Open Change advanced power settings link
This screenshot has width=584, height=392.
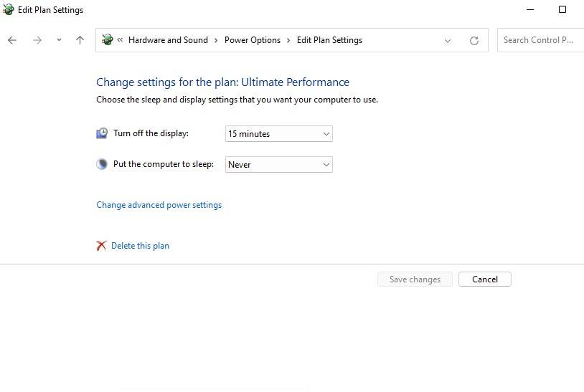pos(159,205)
